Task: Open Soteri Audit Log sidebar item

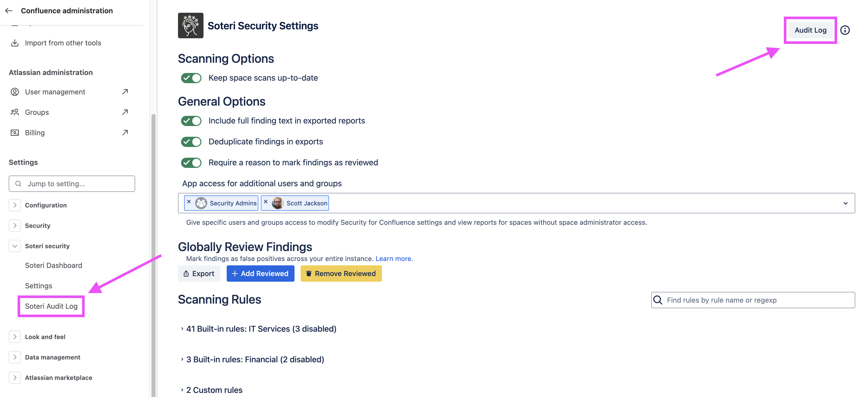Action: pyautogui.click(x=51, y=306)
